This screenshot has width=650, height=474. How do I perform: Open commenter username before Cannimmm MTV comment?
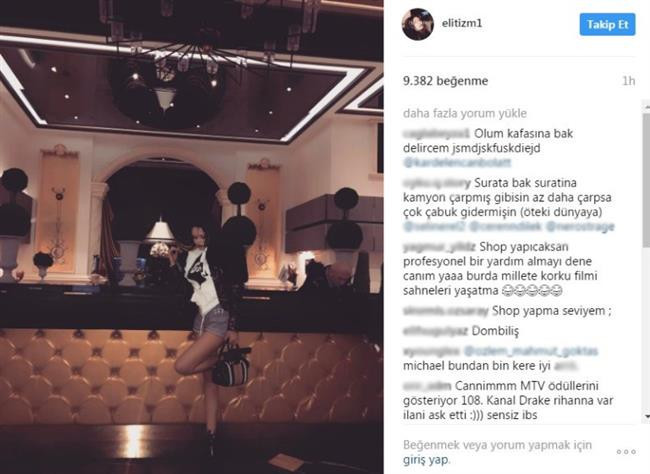point(427,386)
